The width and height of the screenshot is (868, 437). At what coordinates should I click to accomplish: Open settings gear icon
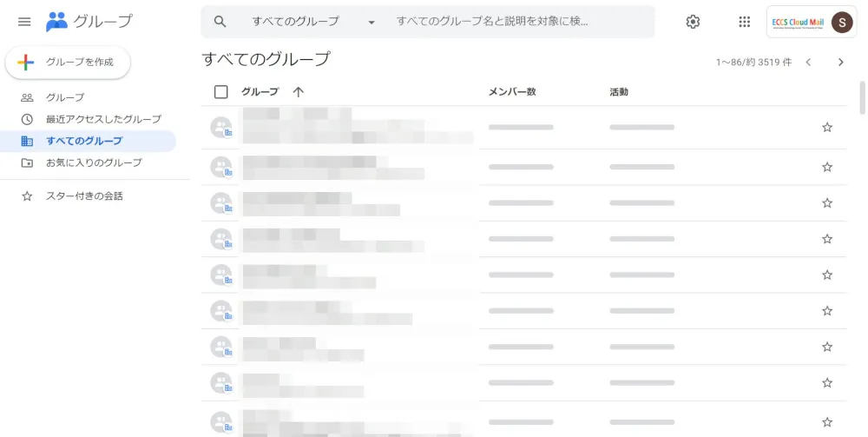[693, 22]
